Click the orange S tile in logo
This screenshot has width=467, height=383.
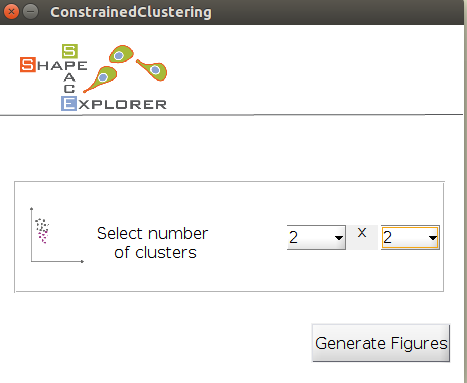pyautogui.click(x=28, y=64)
